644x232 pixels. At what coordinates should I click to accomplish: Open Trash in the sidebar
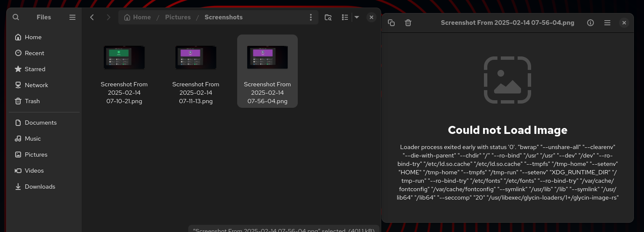pos(45,101)
